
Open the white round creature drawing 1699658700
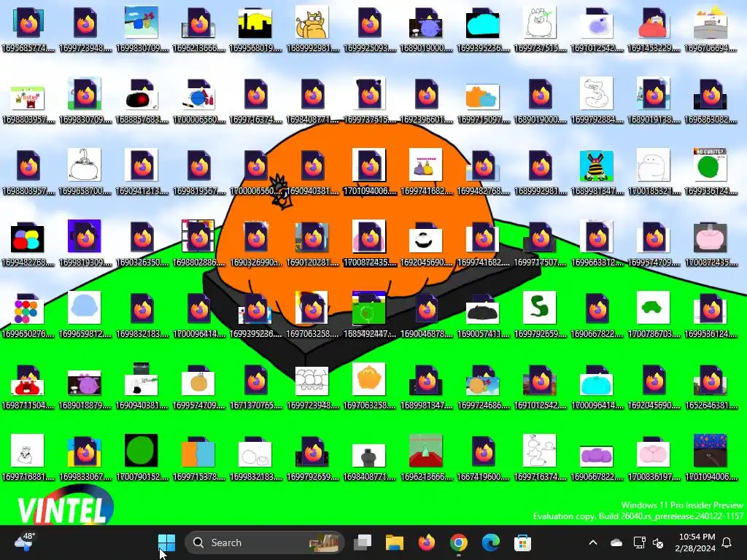pyautogui.click(x=85, y=172)
